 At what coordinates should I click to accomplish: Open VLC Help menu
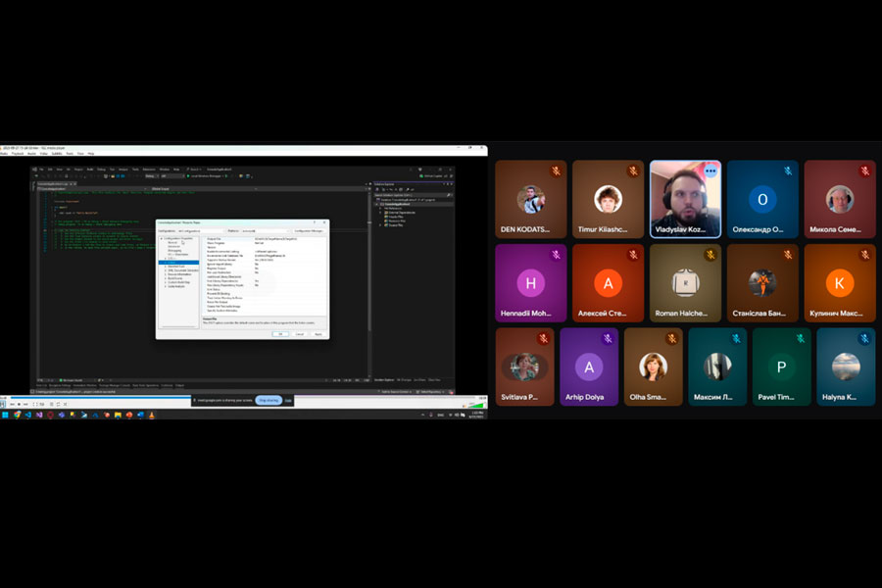click(x=90, y=154)
